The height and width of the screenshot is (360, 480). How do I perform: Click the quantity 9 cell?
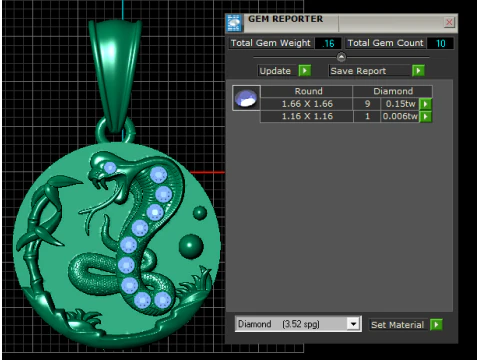tap(367, 104)
